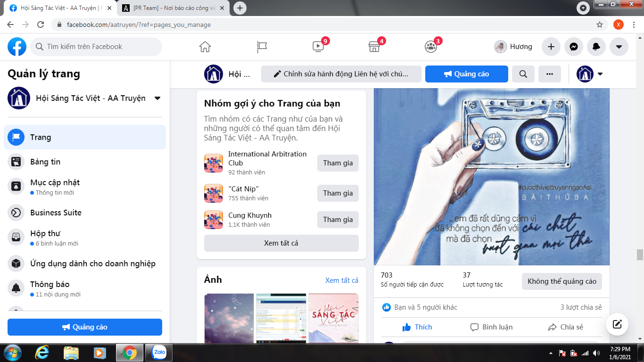Viewport: 644px width, 362px height.
Task: Join the Cung Khuynh group
Action: [338, 220]
